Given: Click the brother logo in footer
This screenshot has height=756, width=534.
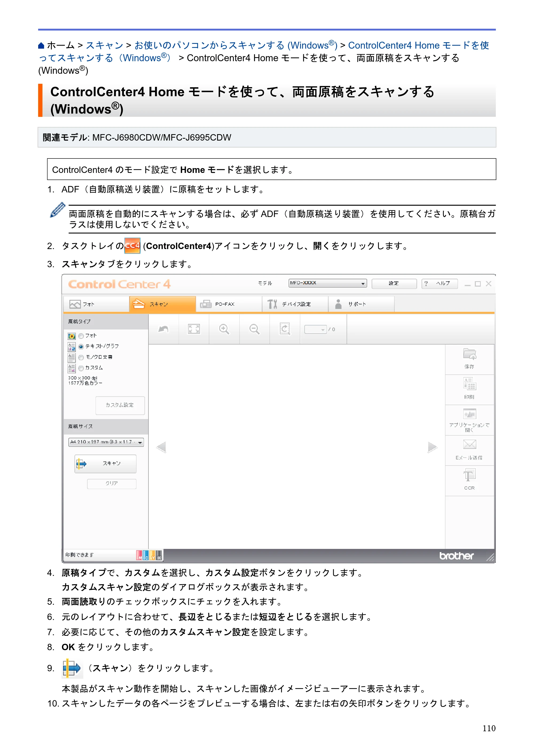Looking at the screenshot, I should (x=456, y=556).
